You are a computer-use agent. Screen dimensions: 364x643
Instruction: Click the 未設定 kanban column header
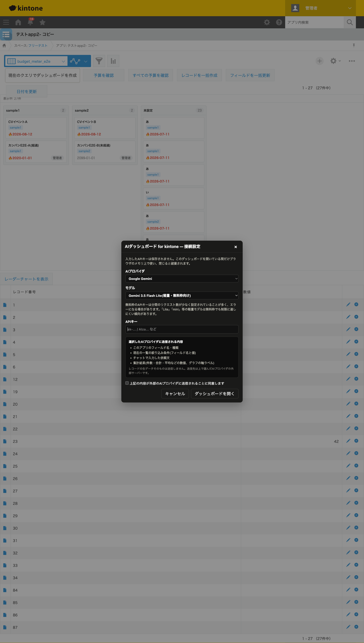pyautogui.click(x=174, y=110)
